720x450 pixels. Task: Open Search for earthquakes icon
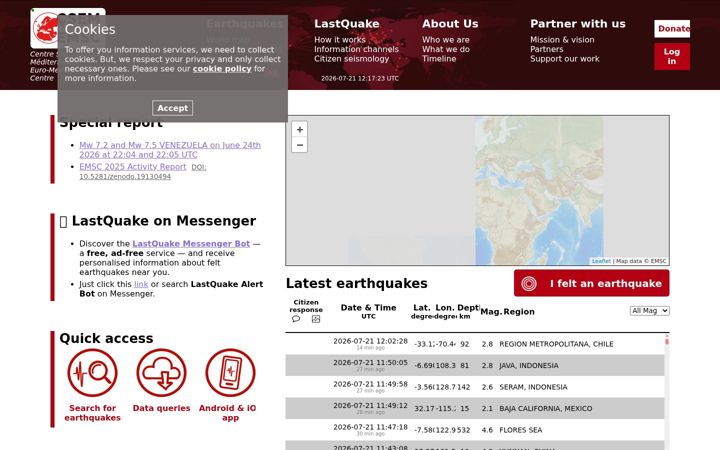coord(92,373)
